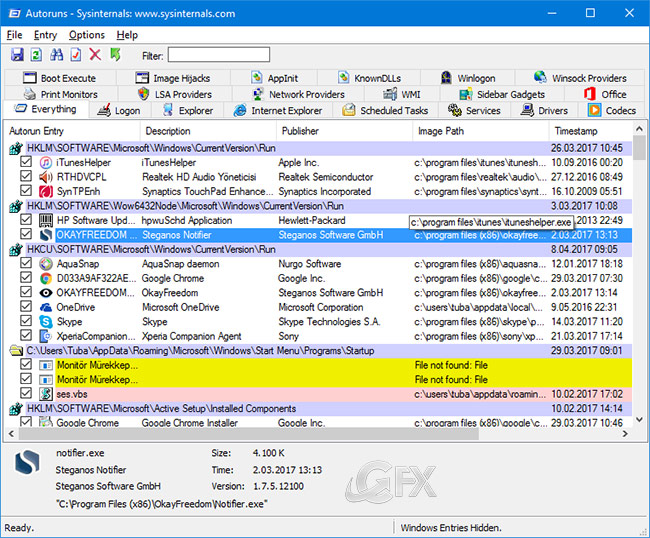Click the Google Chrome D033A9AF322AE entry icon
This screenshot has height=538, width=650.
pos(46,279)
